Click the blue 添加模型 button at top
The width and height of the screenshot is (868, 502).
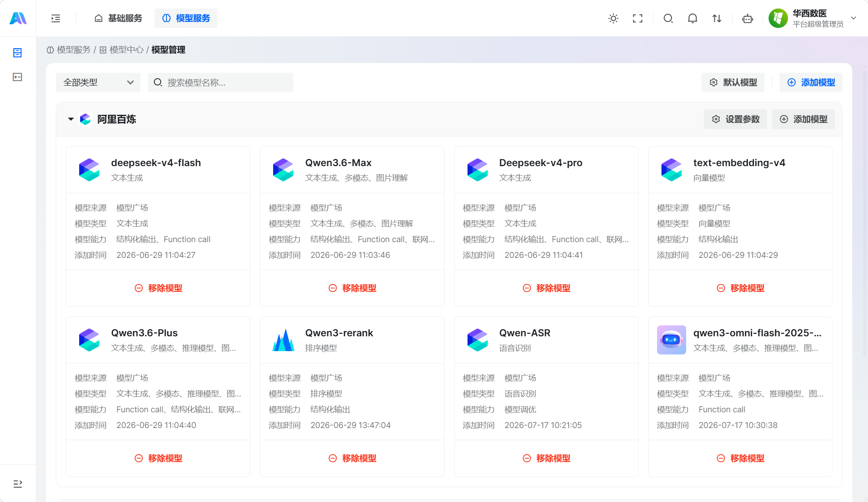pyautogui.click(x=811, y=82)
